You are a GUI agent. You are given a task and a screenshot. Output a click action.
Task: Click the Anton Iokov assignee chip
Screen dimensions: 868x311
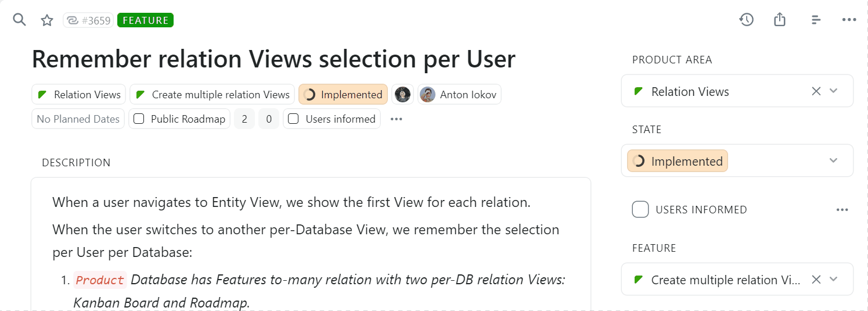coord(459,94)
